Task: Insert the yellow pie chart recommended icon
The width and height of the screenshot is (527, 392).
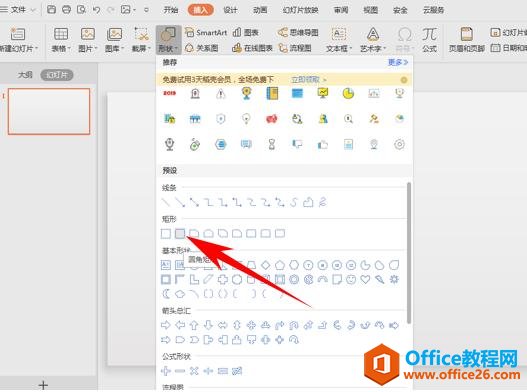Action: (348, 93)
